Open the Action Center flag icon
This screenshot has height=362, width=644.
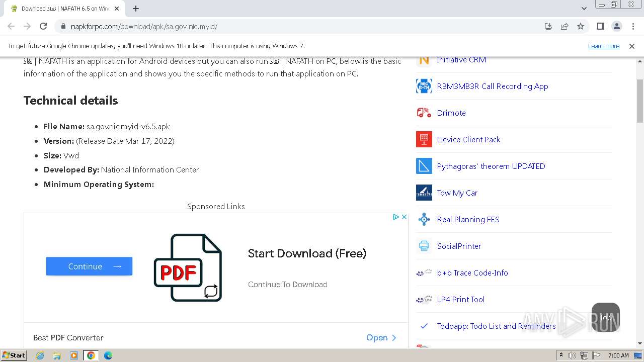coord(596,355)
